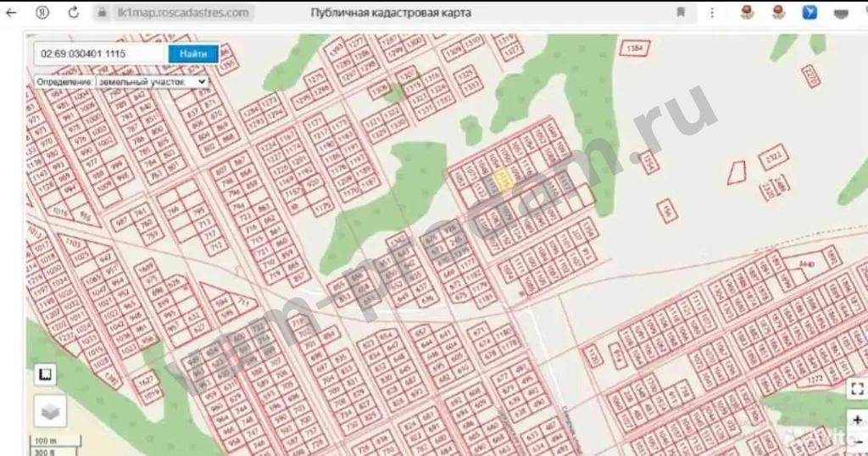Click parcel 1627 near bottom left

pyautogui.click(x=146, y=380)
